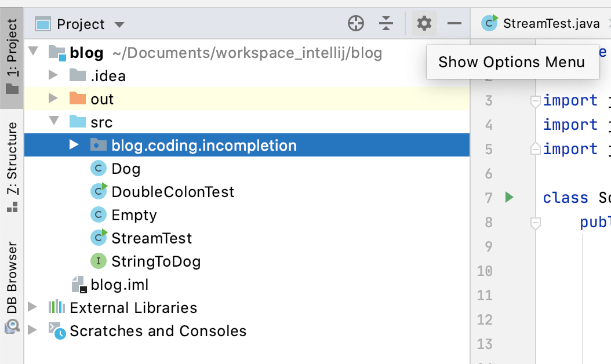Viewport: 611px width, 364px height.
Task: Expand the blog.coding.incompletion package
Action: (x=74, y=145)
